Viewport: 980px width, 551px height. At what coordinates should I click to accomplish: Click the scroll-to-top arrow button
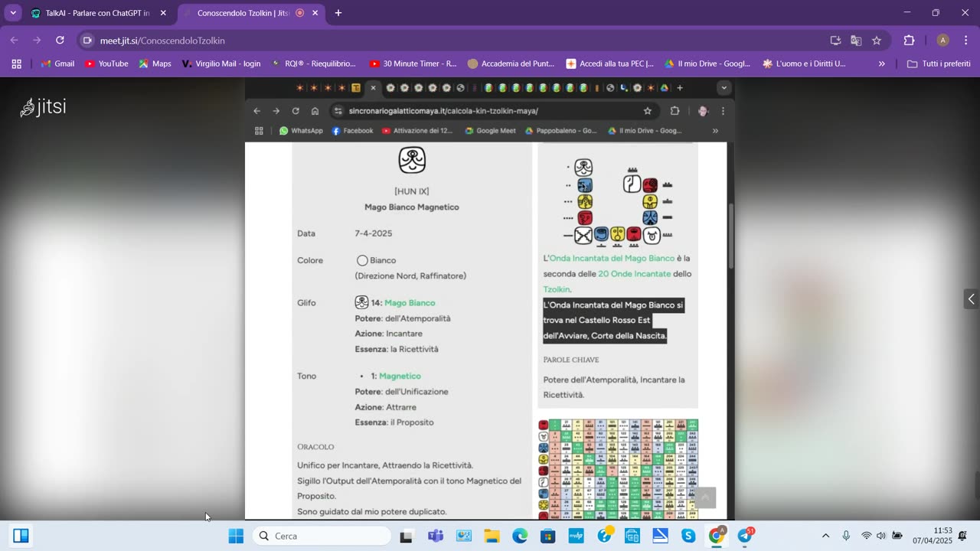705,497
